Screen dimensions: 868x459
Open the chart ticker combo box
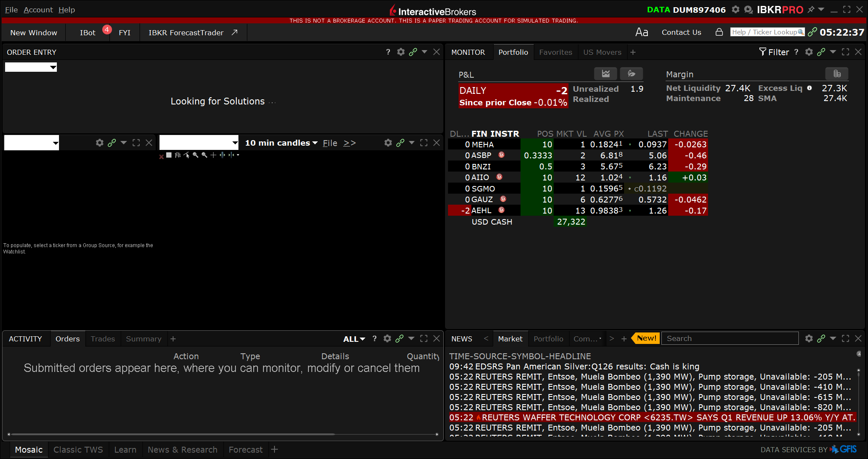tap(199, 143)
